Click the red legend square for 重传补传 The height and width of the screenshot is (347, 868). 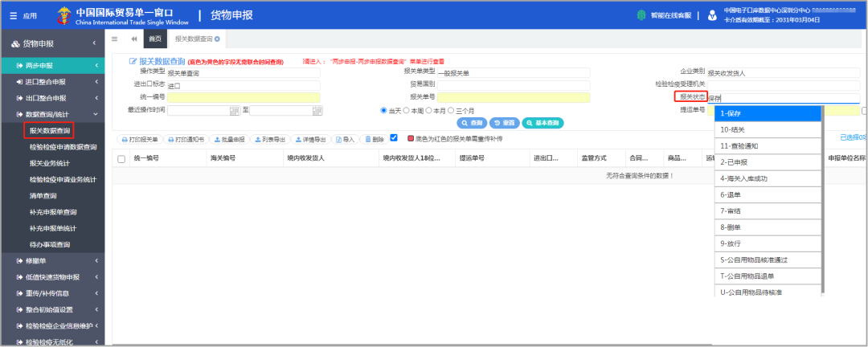tap(411, 139)
